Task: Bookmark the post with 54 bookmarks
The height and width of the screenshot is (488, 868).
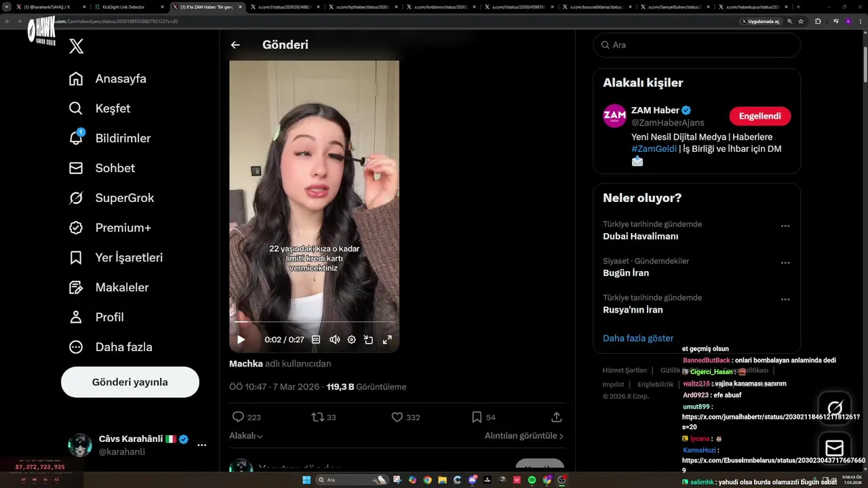Action: pyautogui.click(x=477, y=417)
